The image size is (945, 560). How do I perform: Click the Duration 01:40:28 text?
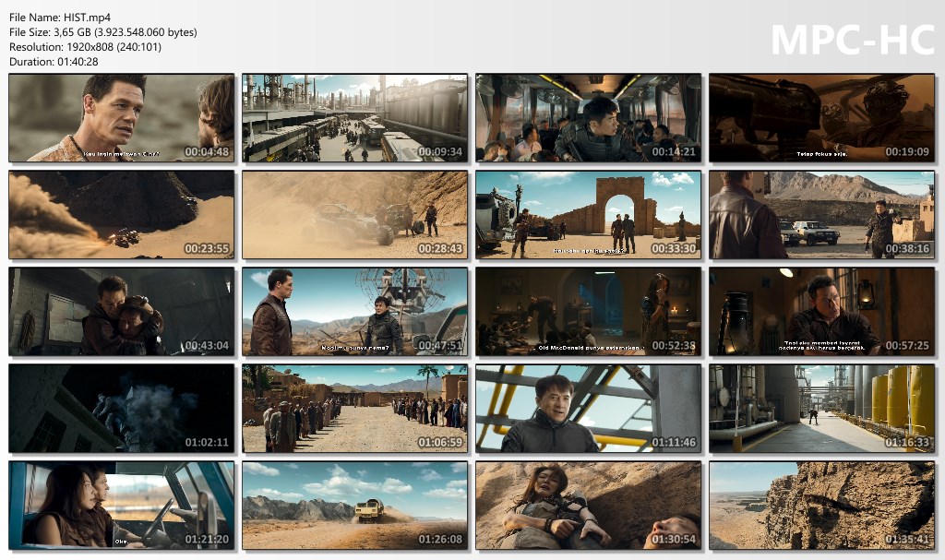click(54, 62)
